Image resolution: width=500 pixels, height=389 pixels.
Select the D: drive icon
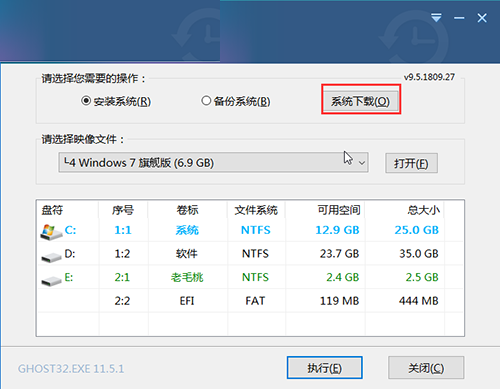point(51,257)
